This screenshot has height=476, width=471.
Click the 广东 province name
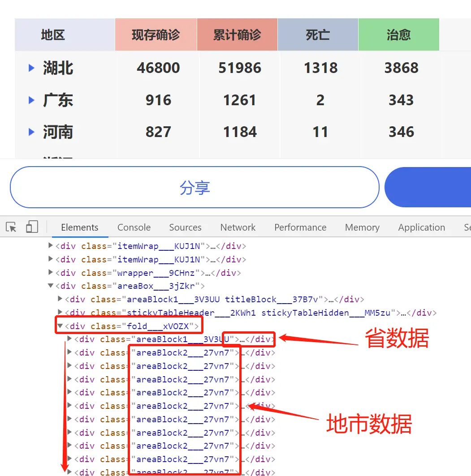pyautogui.click(x=58, y=100)
